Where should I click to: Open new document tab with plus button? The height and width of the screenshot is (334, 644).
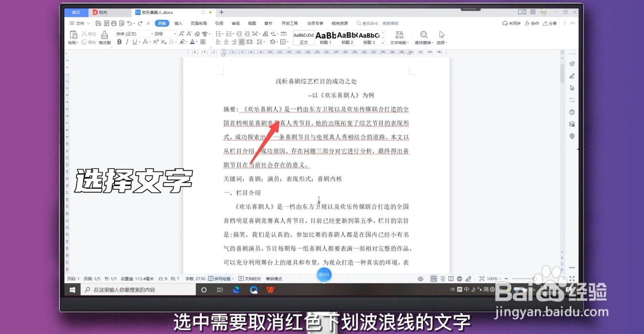(221, 12)
